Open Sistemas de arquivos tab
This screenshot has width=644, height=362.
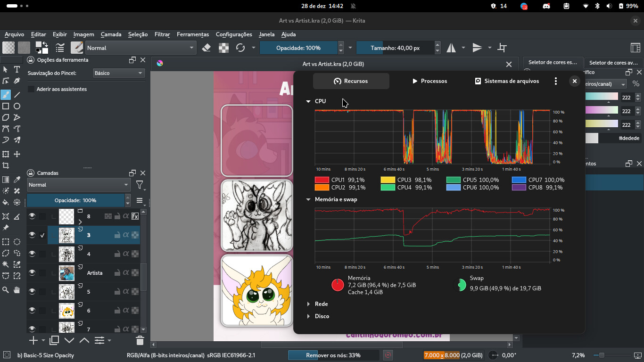(507, 81)
